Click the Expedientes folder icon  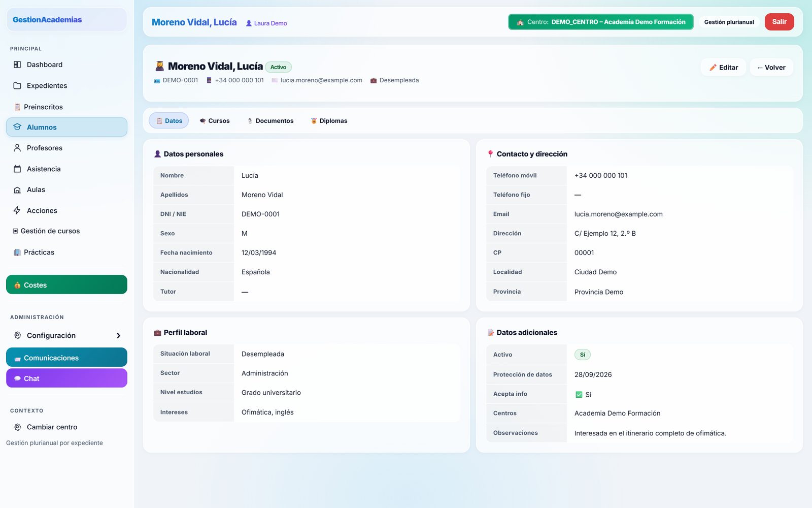pos(17,85)
